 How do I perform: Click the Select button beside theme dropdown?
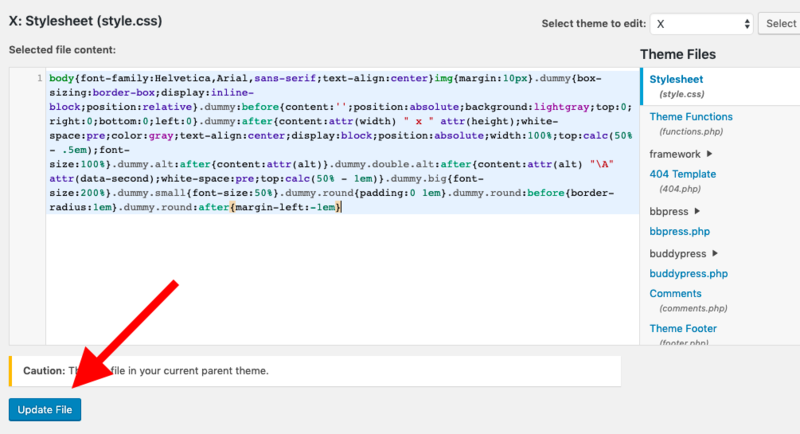[x=779, y=23]
